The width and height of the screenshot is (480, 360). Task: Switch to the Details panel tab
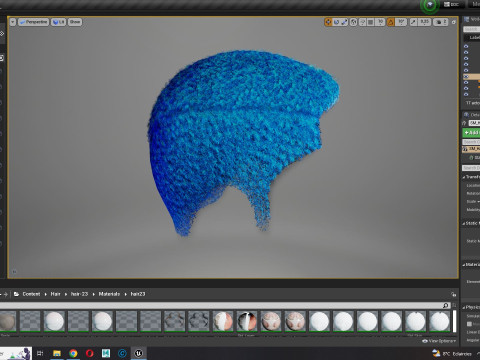(x=472, y=115)
